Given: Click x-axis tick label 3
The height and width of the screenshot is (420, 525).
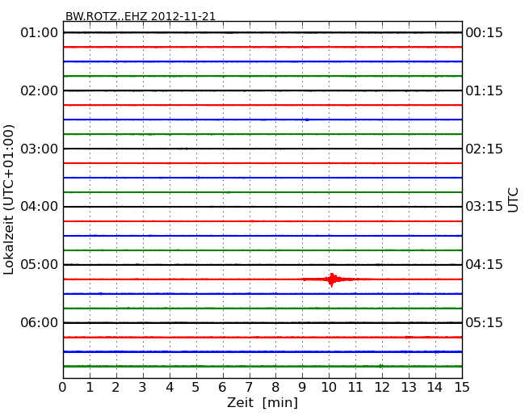Looking at the screenshot, I should point(143,388).
